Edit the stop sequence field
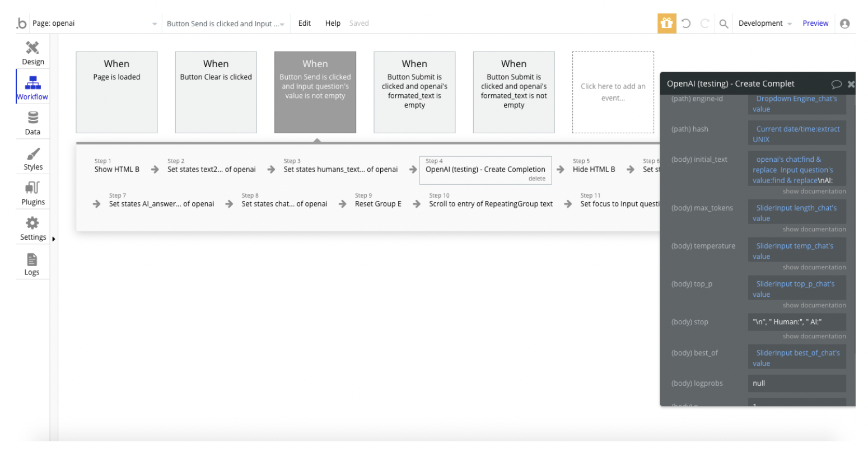 click(x=797, y=322)
